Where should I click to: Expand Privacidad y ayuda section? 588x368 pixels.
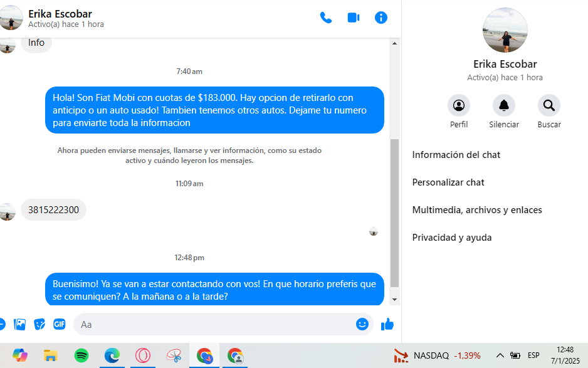(x=452, y=238)
